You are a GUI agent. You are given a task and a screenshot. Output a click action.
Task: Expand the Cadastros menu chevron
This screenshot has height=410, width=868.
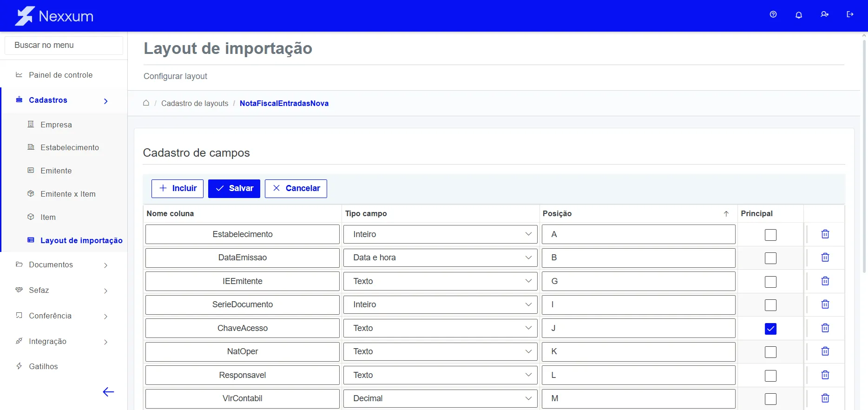pos(106,101)
